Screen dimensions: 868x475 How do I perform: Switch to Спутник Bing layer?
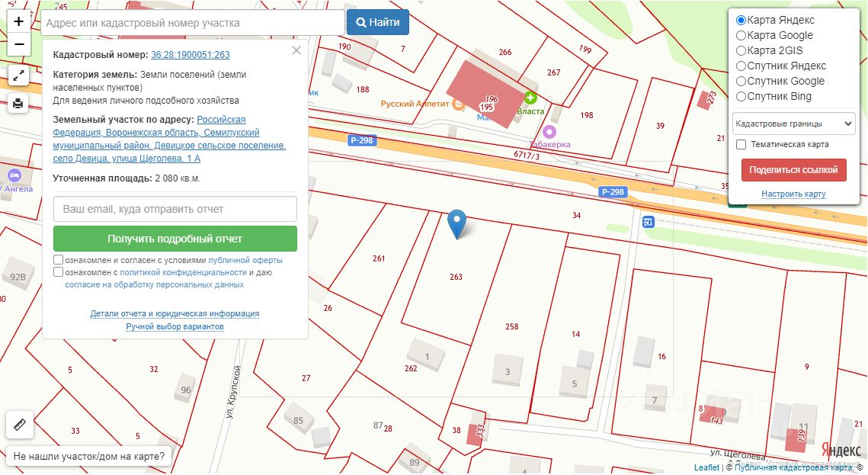point(741,96)
